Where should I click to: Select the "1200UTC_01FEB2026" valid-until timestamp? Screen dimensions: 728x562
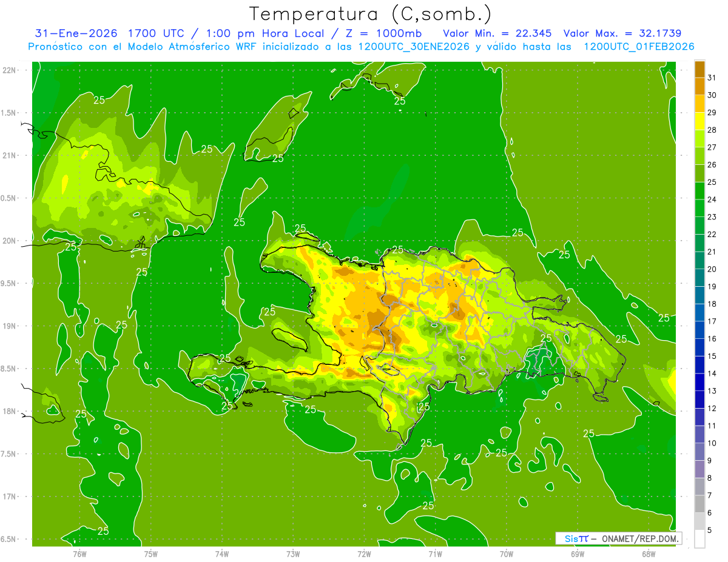(639, 47)
